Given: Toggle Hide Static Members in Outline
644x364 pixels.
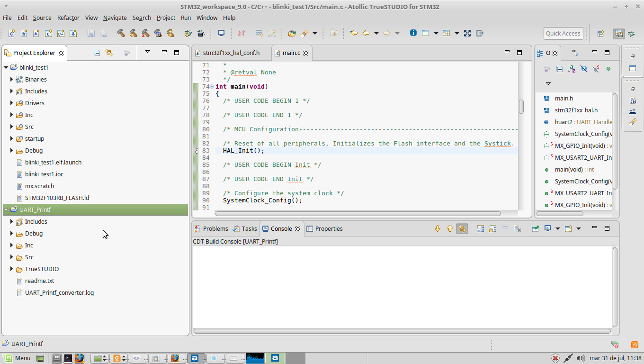Looking at the screenshot, I should point(596,69).
